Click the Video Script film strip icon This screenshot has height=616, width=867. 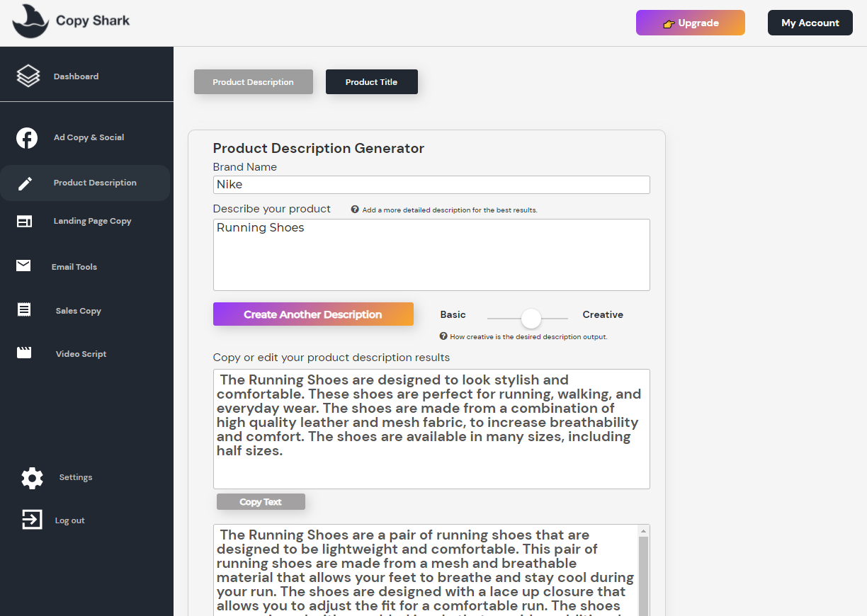25,353
